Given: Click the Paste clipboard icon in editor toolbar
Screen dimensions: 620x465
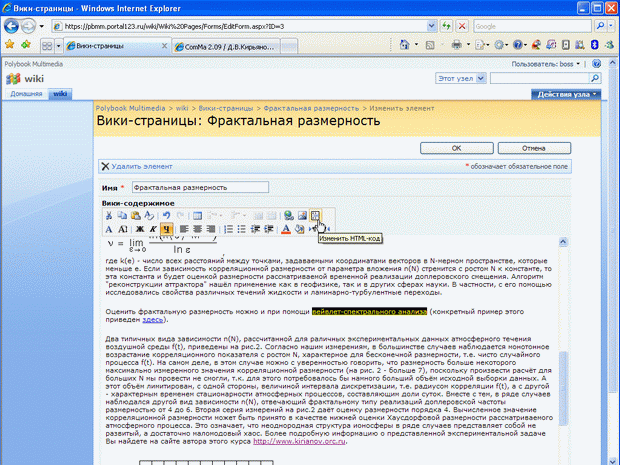Looking at the screenshot, I should [x=136, y=215].
